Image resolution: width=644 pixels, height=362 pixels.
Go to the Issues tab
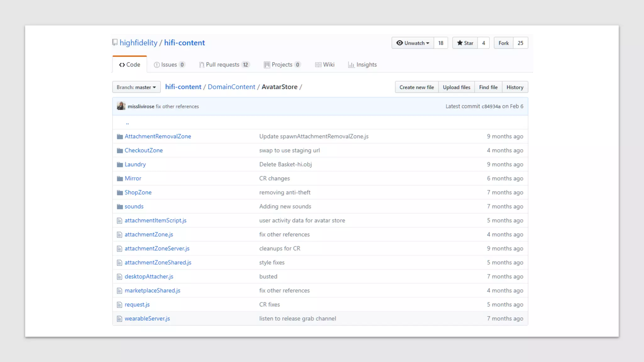169,65
